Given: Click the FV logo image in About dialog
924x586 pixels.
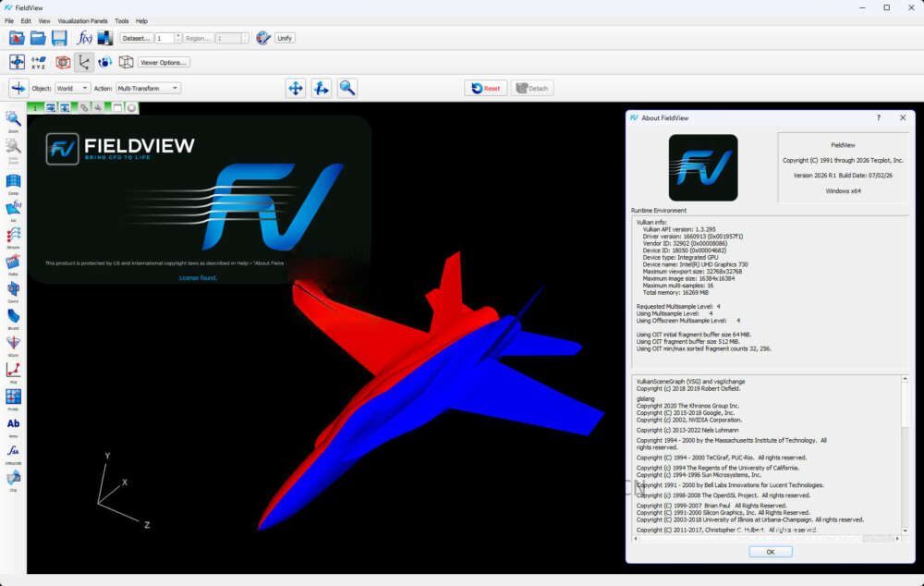Looking at the screenshot, I should (x=703, y=167).
